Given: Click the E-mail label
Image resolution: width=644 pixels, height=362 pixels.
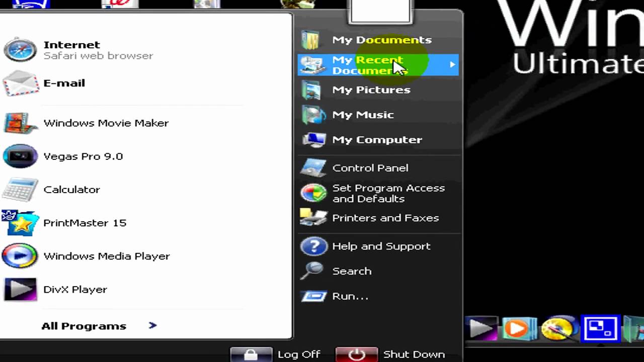Looking at the screenshot, I should pos(64,83).
